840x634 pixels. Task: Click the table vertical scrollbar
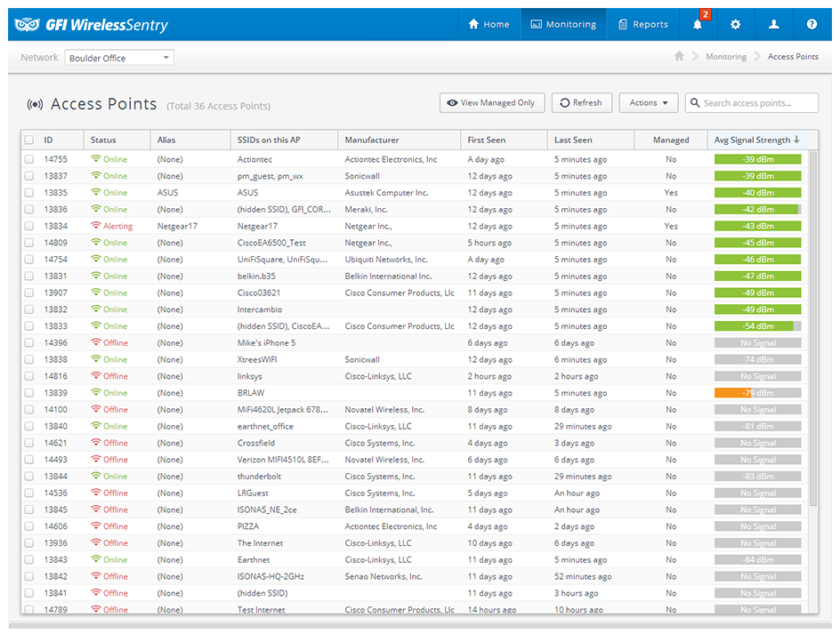[x=813, y=328]
